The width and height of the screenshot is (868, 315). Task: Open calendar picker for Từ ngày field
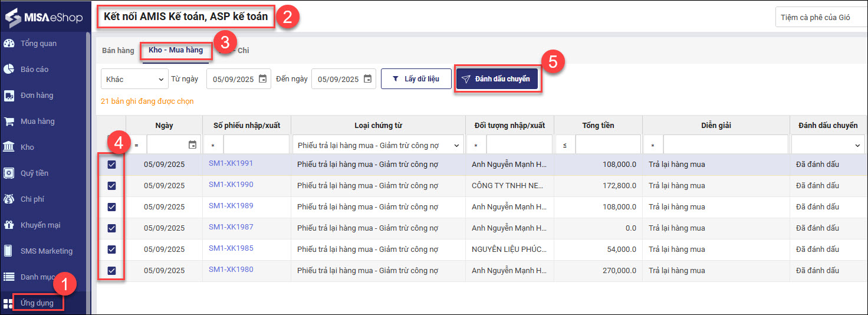click(262, 79)
